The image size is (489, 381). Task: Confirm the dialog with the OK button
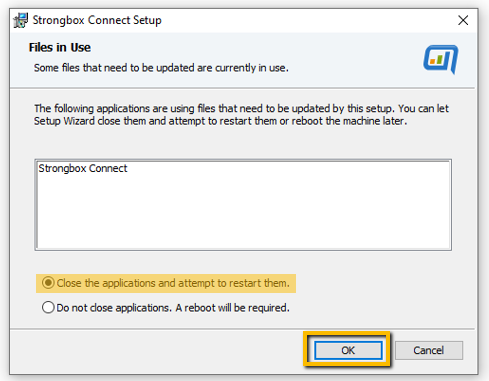click(348, 350)
